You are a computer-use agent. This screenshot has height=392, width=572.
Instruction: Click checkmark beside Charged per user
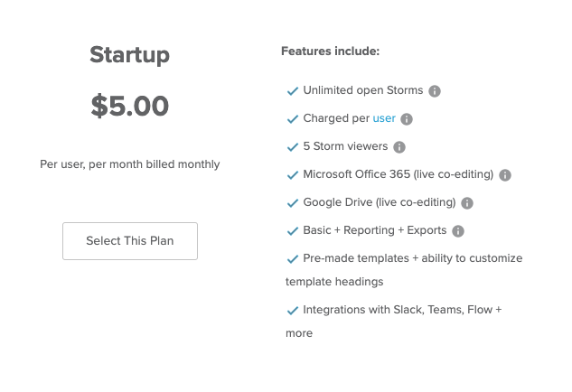(x=293, y=119)
